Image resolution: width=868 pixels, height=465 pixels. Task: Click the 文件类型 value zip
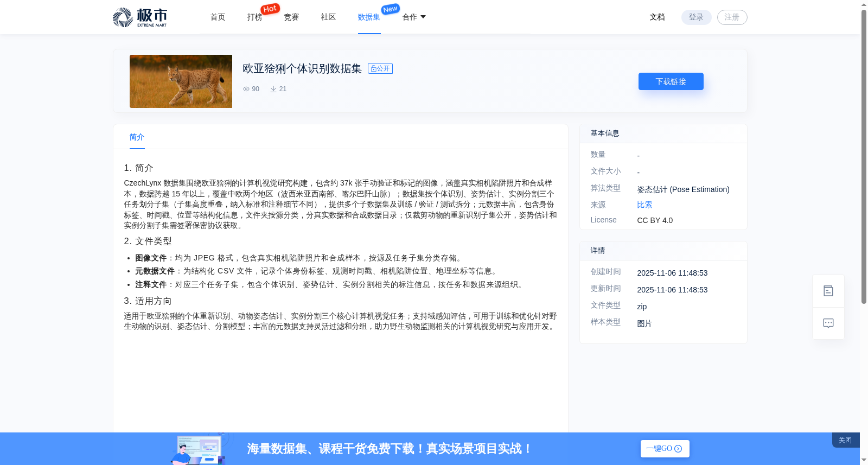(x=642, y=307)
